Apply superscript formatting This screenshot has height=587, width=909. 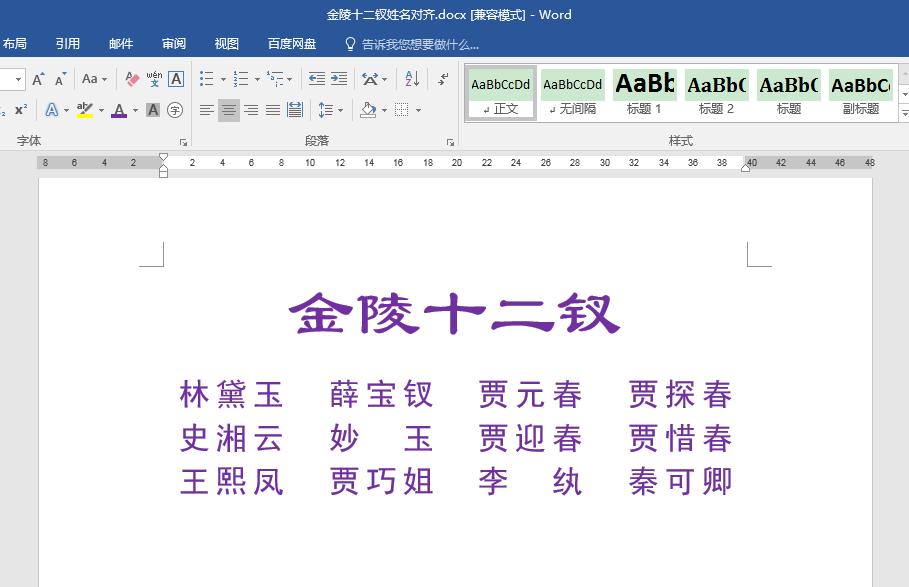pyautogui.click(x=20, y=109)
